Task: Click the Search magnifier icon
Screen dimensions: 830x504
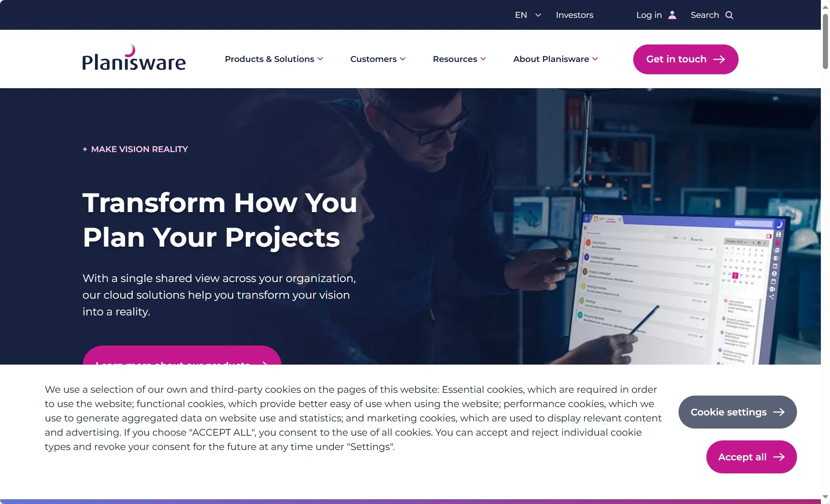Action: coord(729,15)
